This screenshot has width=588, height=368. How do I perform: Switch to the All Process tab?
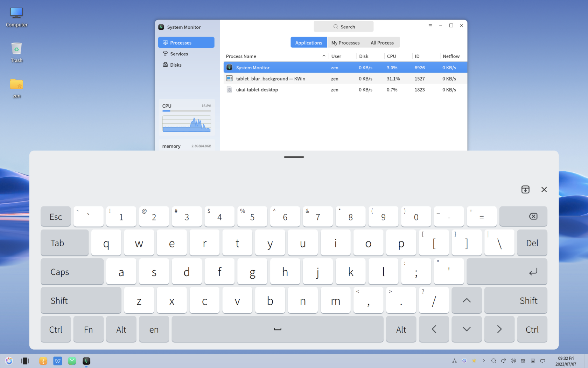tap(382, 43)
